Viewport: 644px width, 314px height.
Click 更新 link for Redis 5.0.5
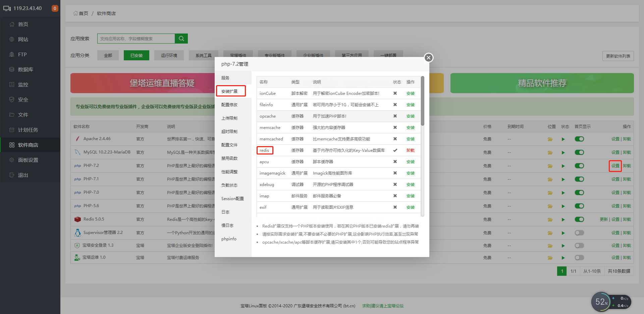pos(604,219)
